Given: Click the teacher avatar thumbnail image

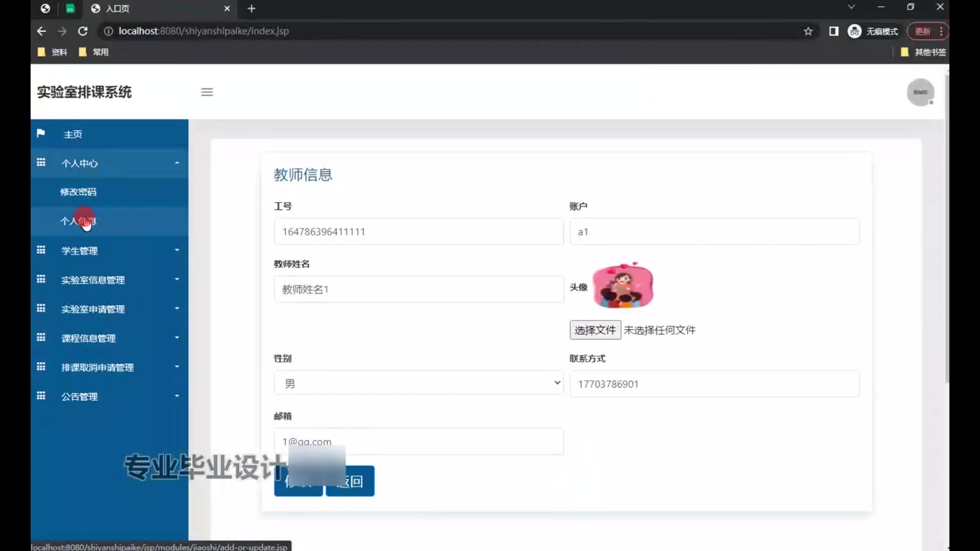Looking at the screenshot, I should point(623,286).
